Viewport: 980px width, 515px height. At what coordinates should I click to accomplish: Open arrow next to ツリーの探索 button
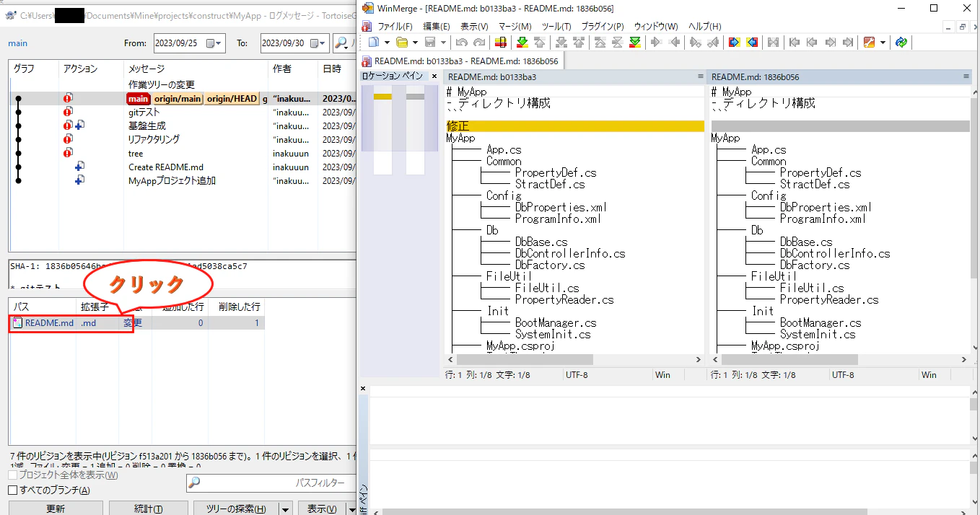coord(286,509)
